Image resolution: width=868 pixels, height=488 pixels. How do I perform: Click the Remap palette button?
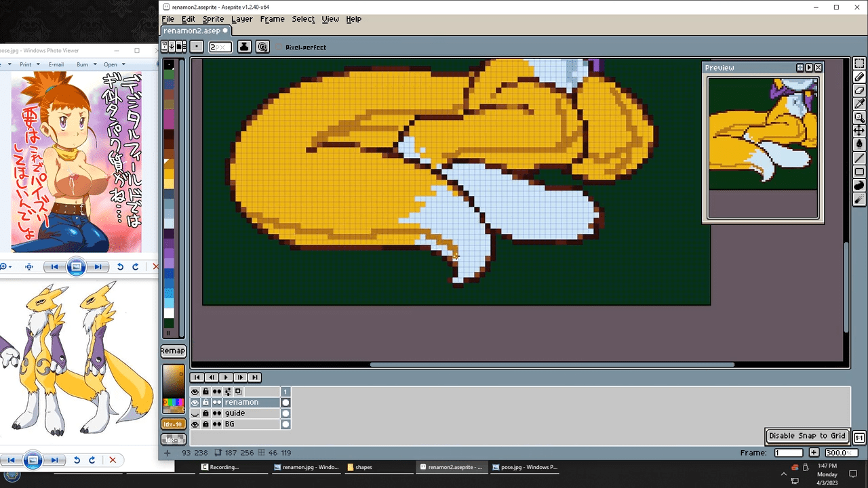173,351
